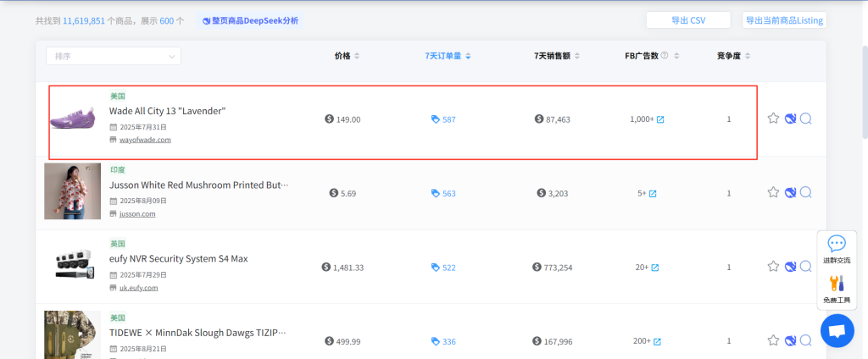Click the 导出 CSV button

click(x=687, y=20)
